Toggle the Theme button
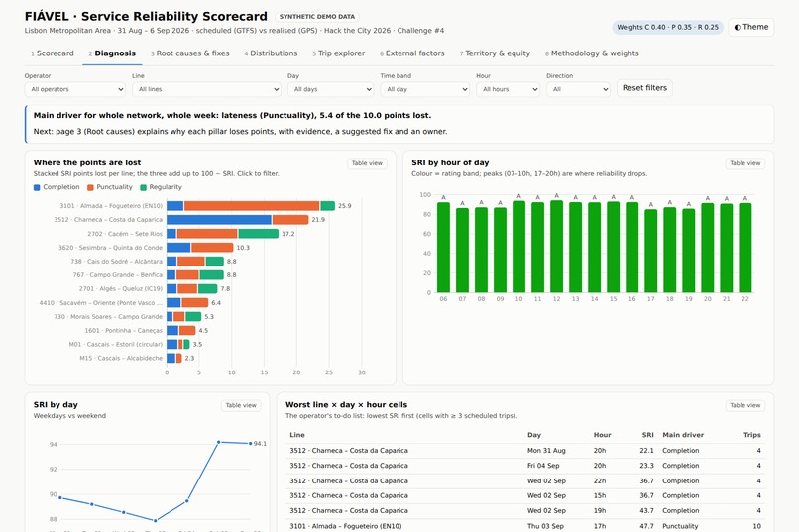This screenshot has height=532, width=799. [751, 27]
